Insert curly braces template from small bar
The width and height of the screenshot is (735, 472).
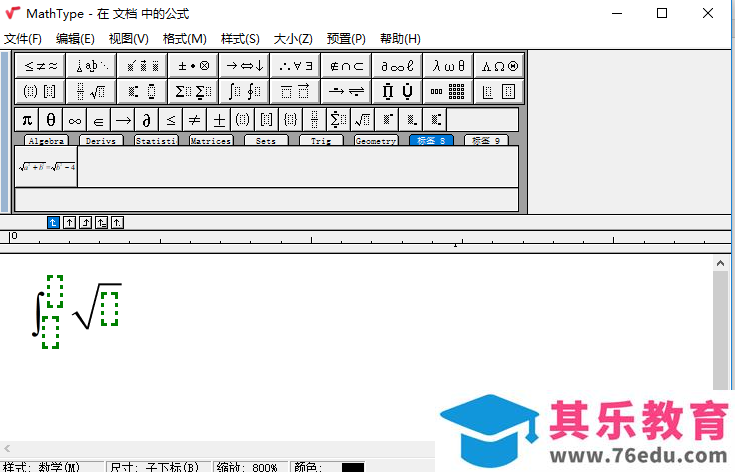290,120
